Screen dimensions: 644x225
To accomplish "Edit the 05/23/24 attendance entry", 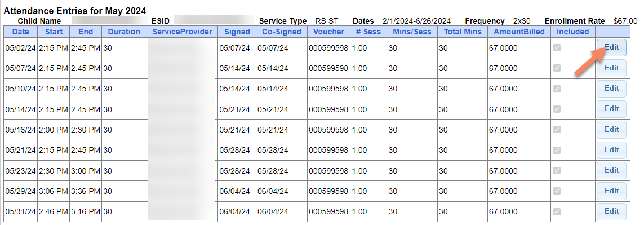I will click(x=611, y=170).
